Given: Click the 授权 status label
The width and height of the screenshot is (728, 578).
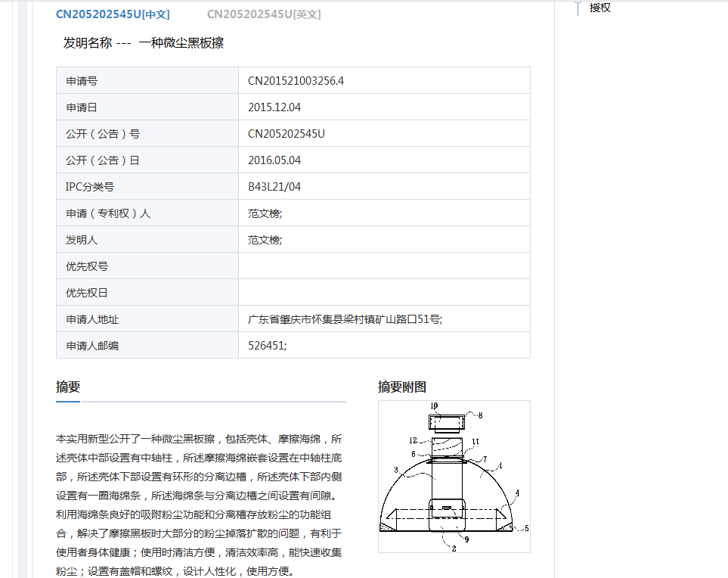Looking at the screenshot, I should tap(600, 8).
